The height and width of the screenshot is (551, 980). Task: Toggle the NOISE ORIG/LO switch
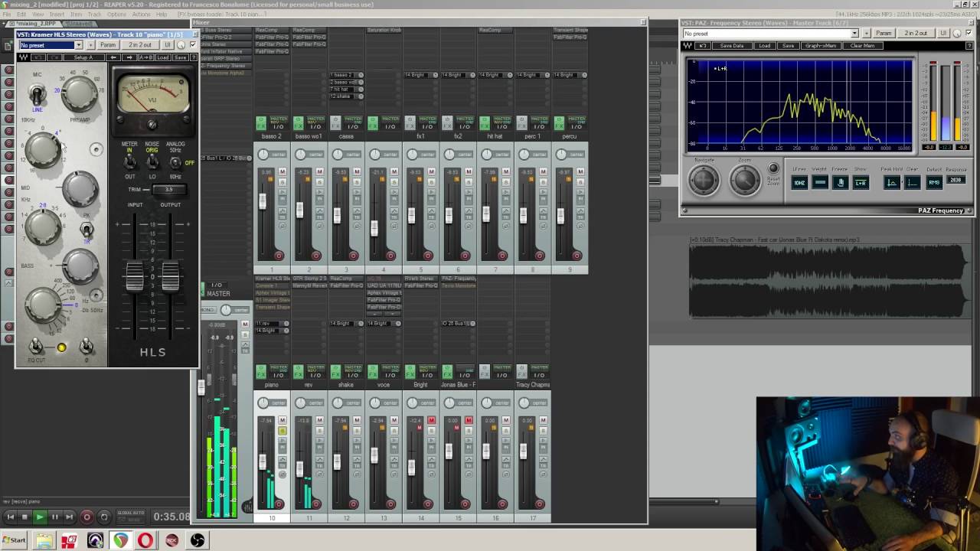152,162
